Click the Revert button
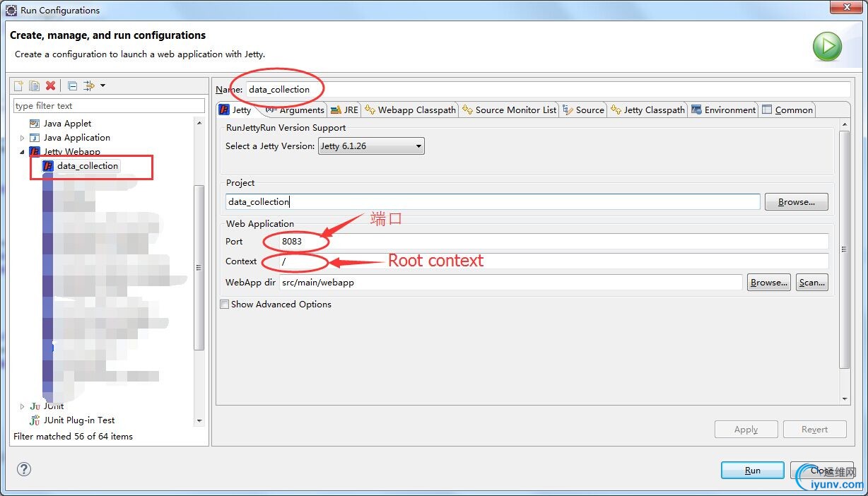868x496 pixels. tap(814, 430)
